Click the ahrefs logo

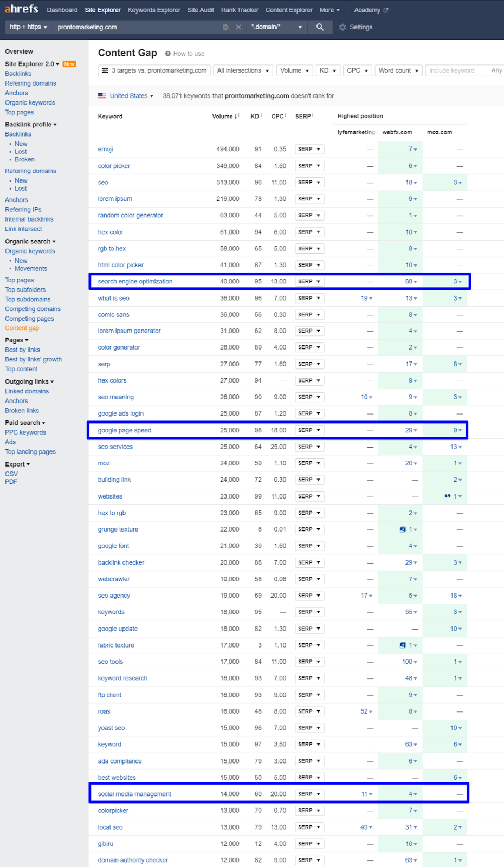coord(21,9)
